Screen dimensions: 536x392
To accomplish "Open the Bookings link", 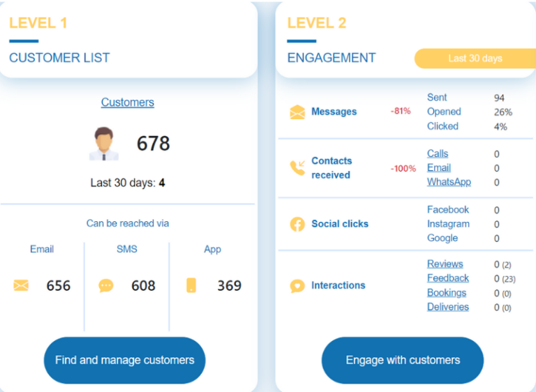I will (x=446, y=293).
